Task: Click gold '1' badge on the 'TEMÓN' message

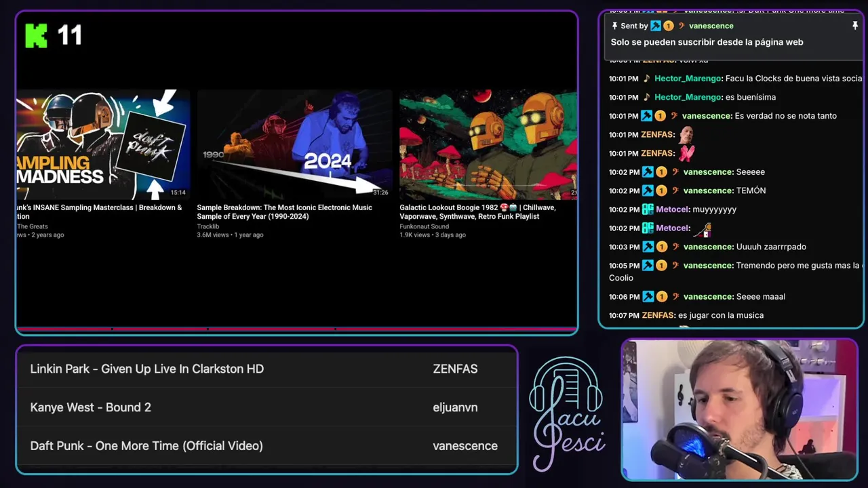Action: coord(660,190)
